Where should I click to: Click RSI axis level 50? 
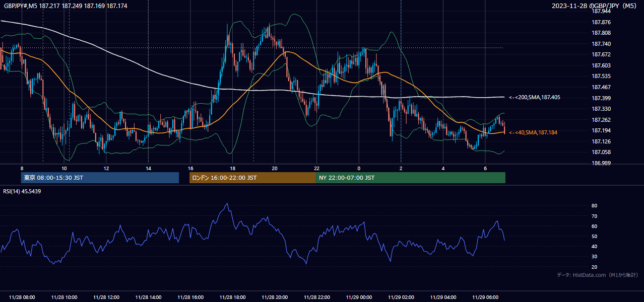(594, 236)
